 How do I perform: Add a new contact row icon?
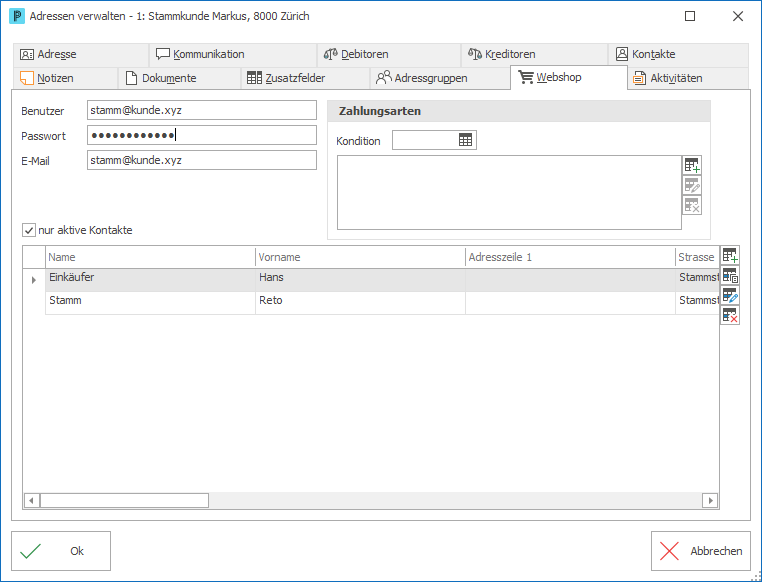[729, 255]
